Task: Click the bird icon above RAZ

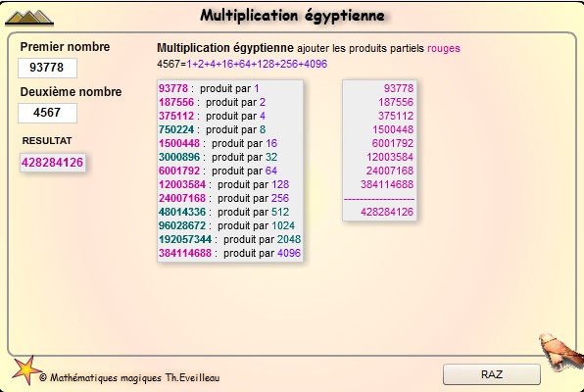Action: tap(560, 351)
